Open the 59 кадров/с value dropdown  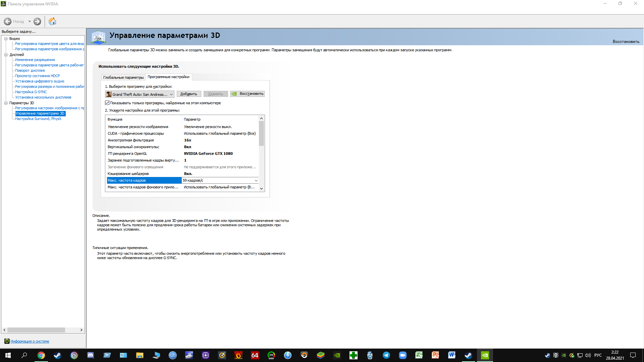[x=256, y=181]
